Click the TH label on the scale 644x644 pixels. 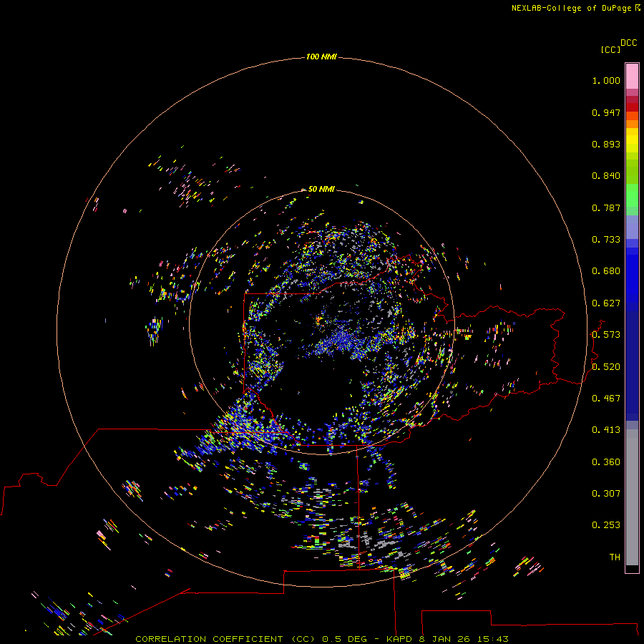pyautogui.click(x=615, y=557)
